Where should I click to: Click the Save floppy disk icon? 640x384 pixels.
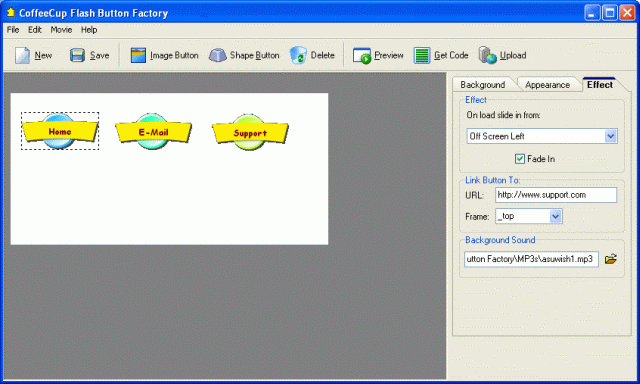pyautogui.click(x=77, y=55)
